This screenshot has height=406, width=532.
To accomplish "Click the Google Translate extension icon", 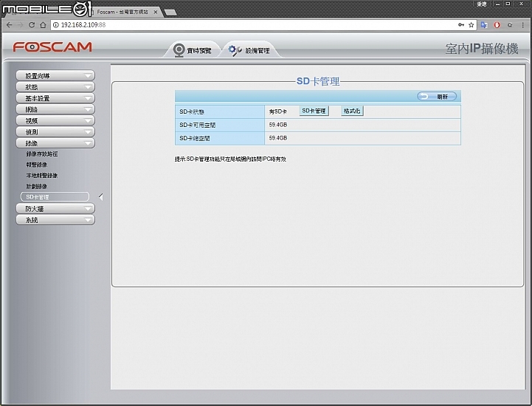I will (484, 25).
